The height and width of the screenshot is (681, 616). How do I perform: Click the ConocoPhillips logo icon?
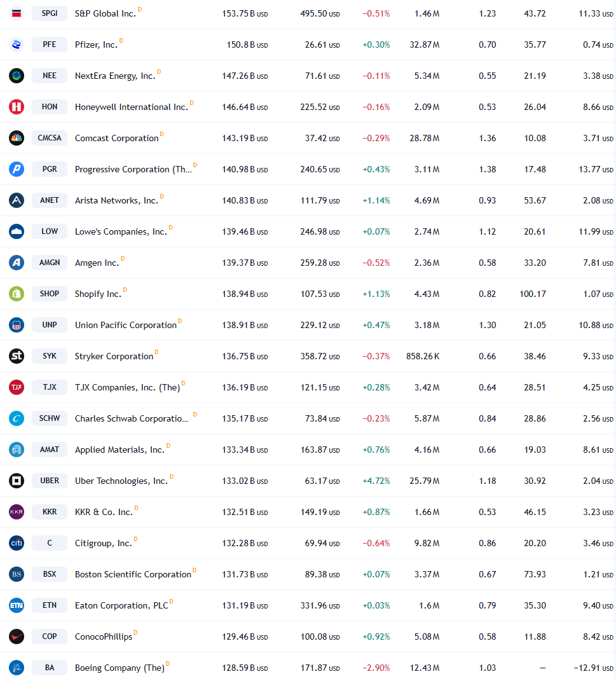click(17, 636)
